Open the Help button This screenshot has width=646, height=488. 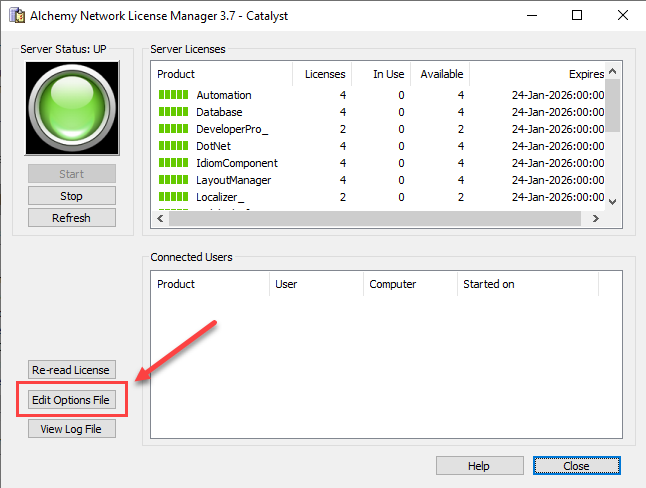(480, 466)
